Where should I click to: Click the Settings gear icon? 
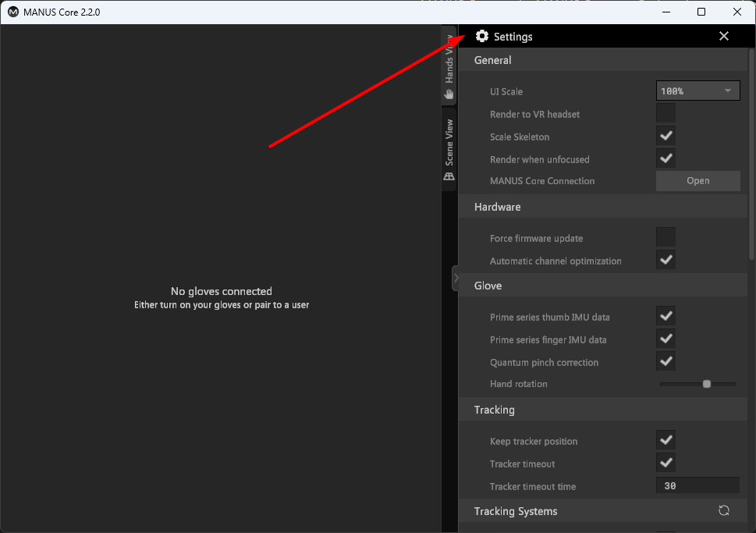482,37
